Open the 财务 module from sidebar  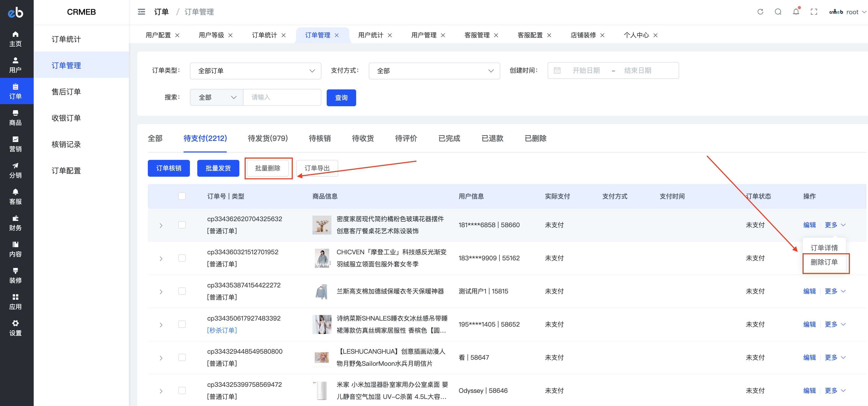click(x=15, y=223)
